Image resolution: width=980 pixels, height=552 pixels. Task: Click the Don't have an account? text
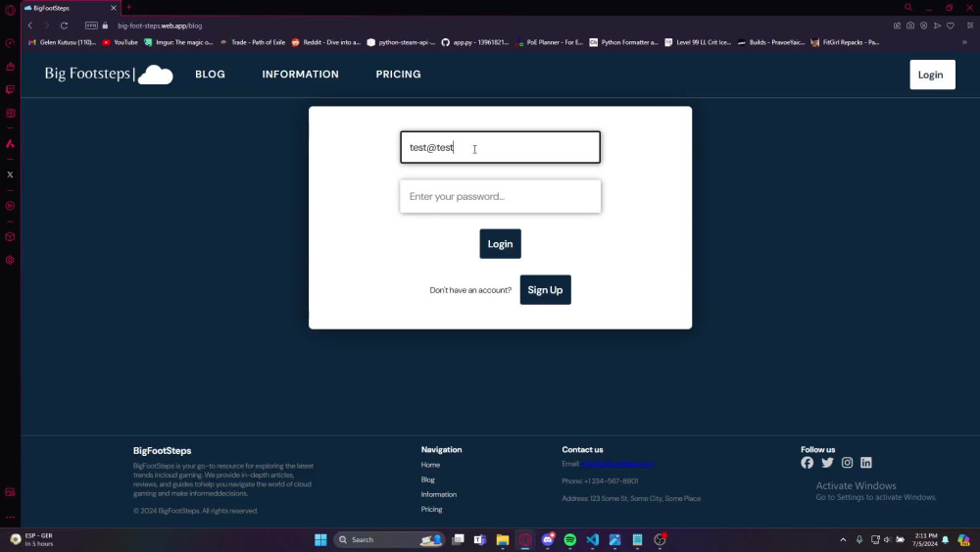(470, 290)
